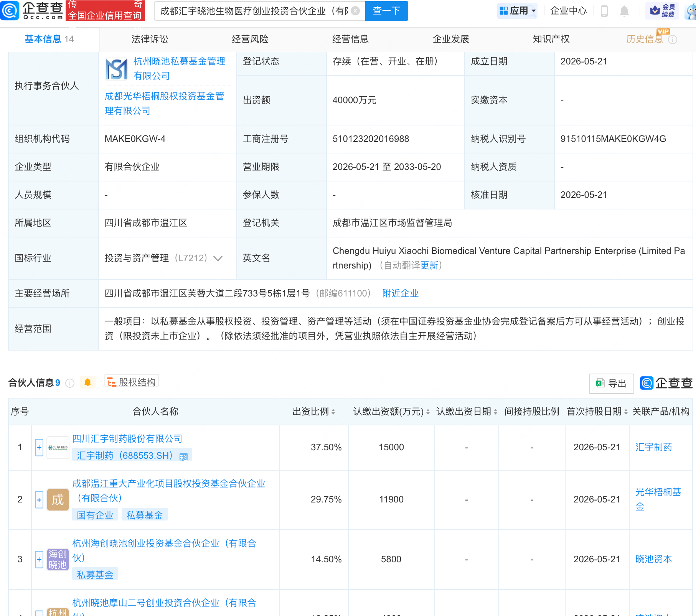The width and height of the screenshot is (696, 616).
Task: Open the mobile phone app icon
Action: (604, 11)
